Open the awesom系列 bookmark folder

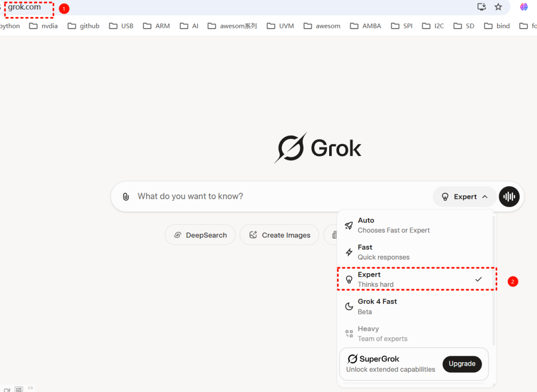232,26
